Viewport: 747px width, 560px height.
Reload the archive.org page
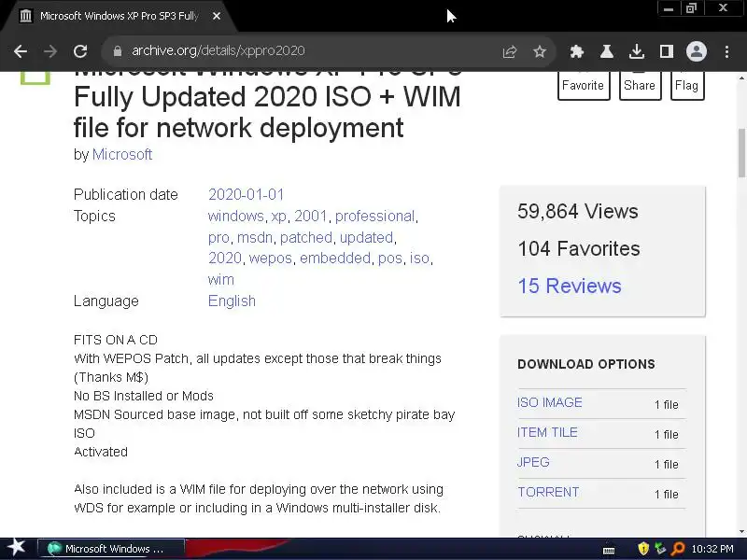80,51
